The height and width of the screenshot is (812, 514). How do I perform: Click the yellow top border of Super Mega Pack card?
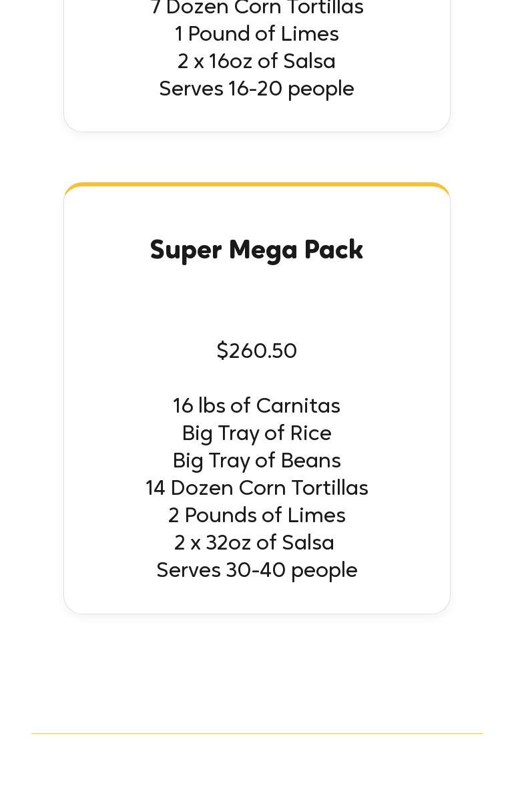256,184
